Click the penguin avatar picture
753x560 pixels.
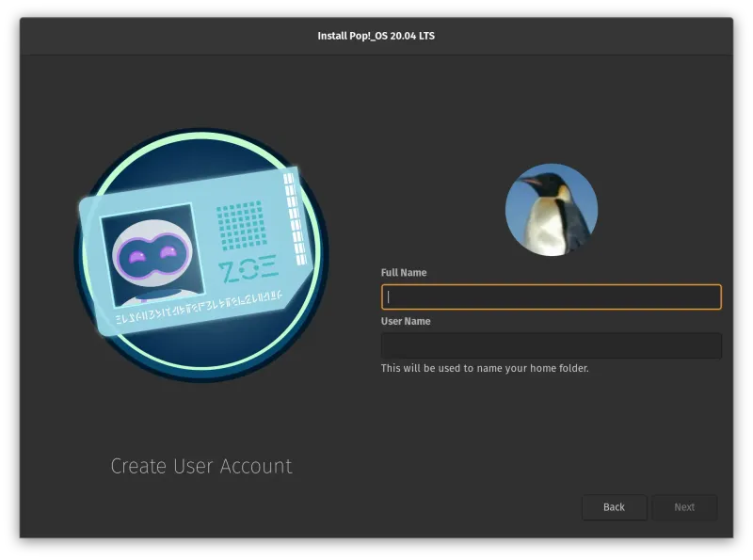coord(552,210)
